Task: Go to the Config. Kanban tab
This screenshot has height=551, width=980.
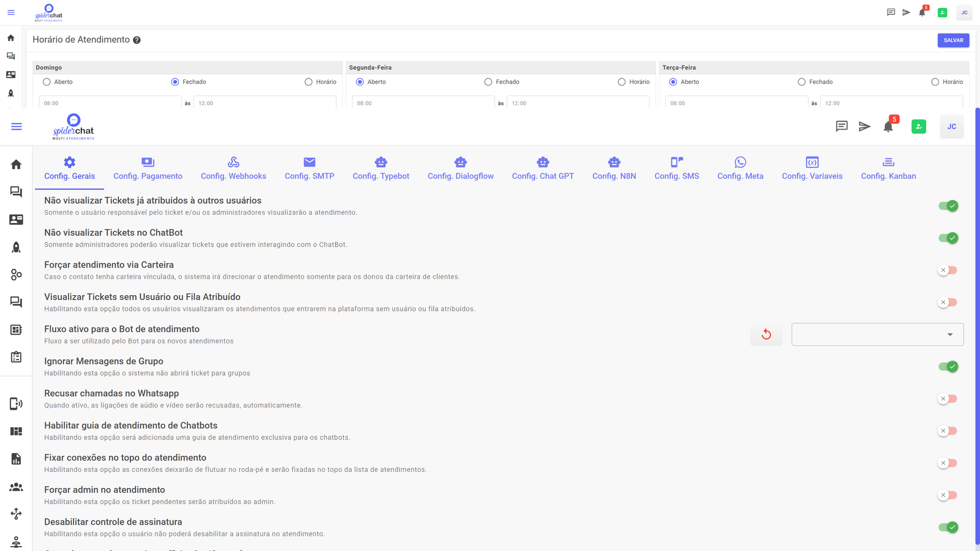Action: (888, 168)
